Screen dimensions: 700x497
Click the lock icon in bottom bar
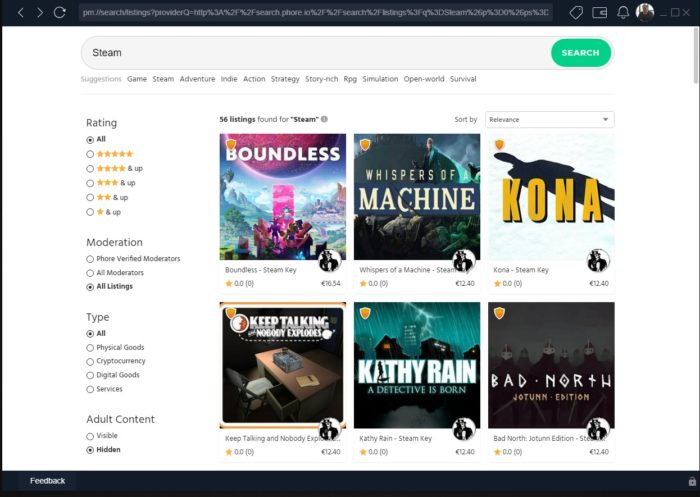pos(692,481)
